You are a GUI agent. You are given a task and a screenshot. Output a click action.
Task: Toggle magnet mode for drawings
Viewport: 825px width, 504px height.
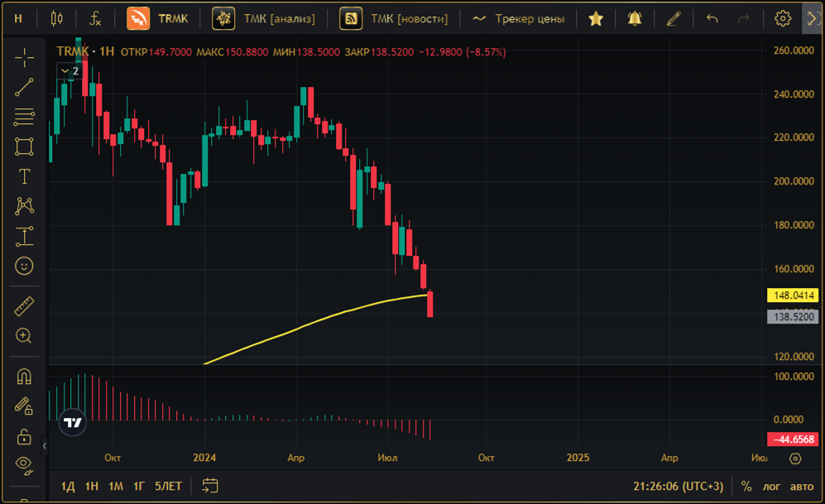(24, 377)
